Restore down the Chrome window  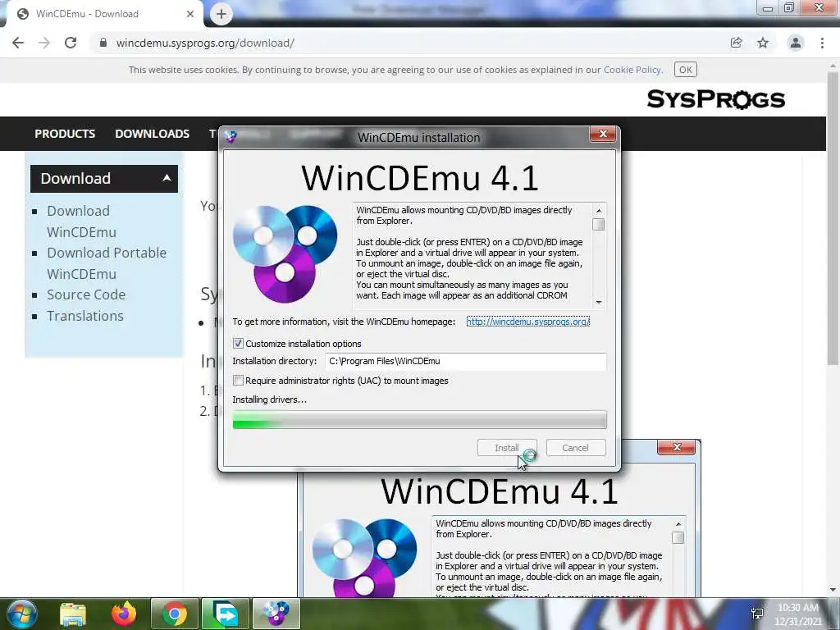(x=789, y=8)
